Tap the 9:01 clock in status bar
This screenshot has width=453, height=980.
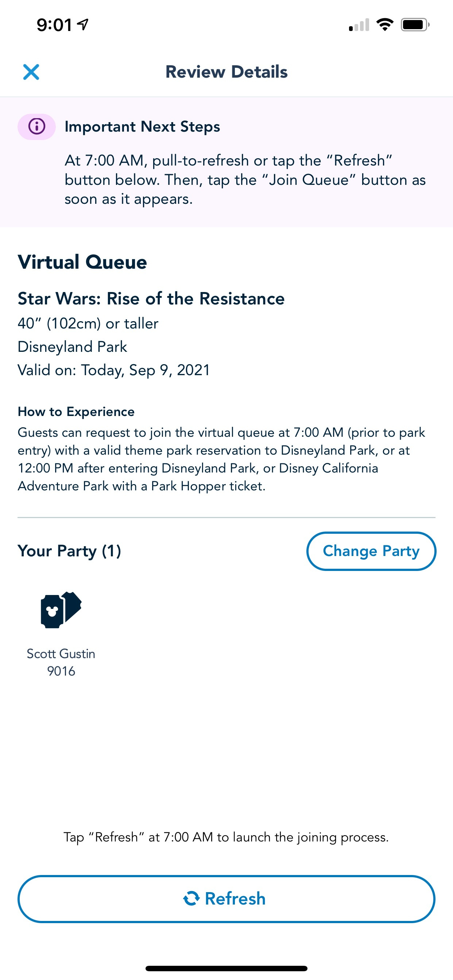54,25
